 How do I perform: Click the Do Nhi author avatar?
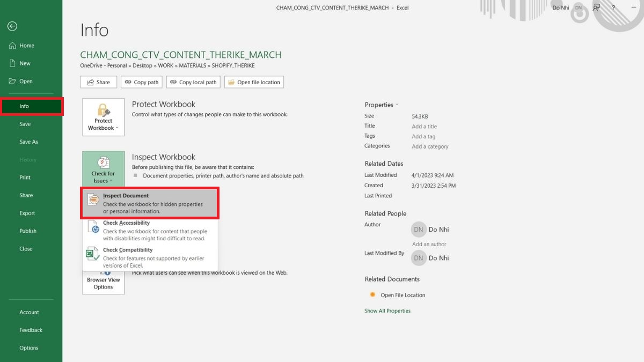coord(419,230)
